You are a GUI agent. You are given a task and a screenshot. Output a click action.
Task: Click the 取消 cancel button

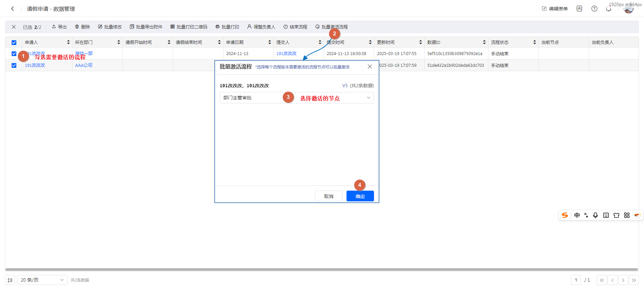tap(328, 196)
